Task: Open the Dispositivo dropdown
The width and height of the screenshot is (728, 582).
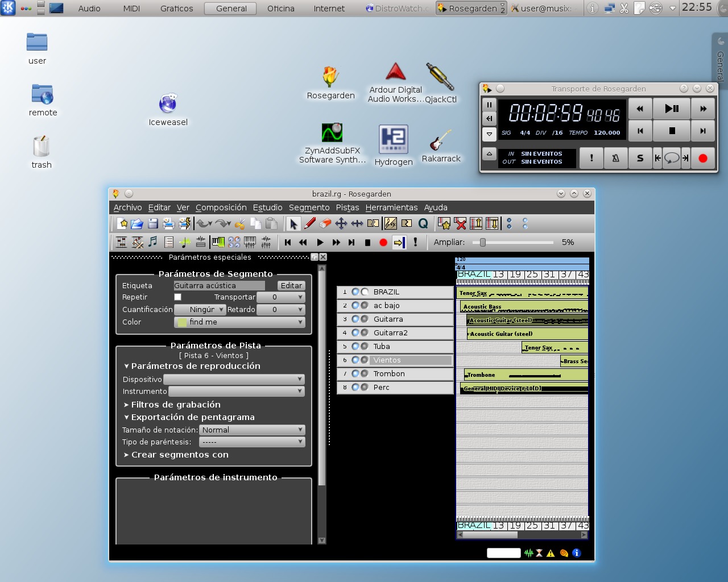Action: [x=234, y=379]
